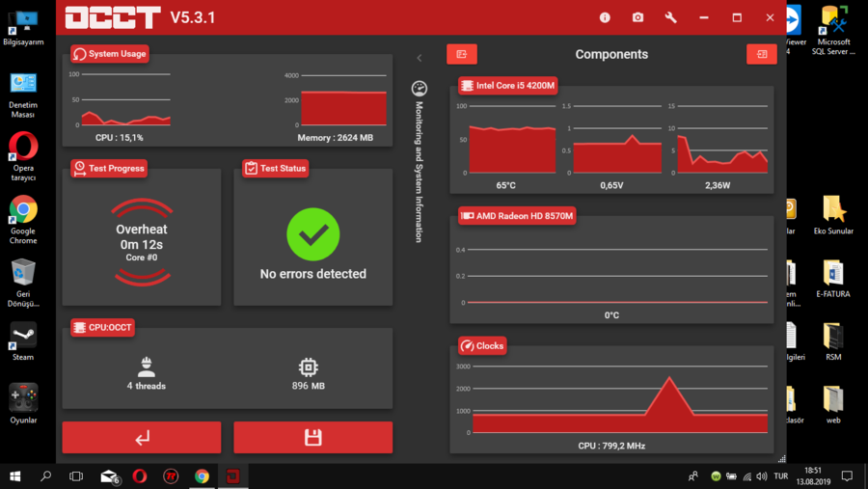Close the OCCT window

tap(770, 17)
